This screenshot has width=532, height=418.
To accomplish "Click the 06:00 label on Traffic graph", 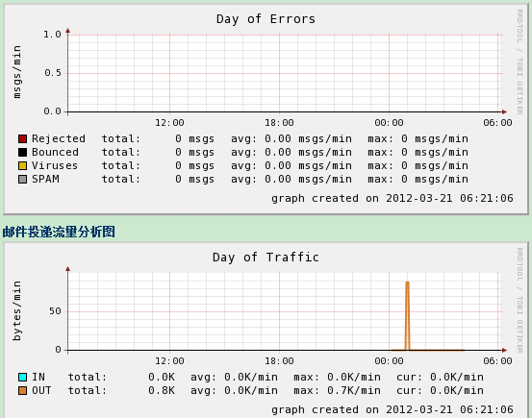I will [x=497, y=361].
